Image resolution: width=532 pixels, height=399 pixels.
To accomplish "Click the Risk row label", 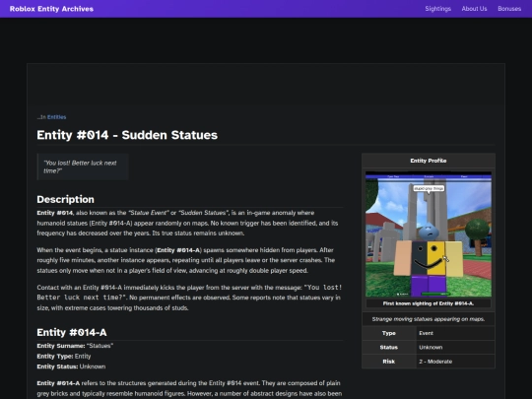I will [x=389, y=362].
